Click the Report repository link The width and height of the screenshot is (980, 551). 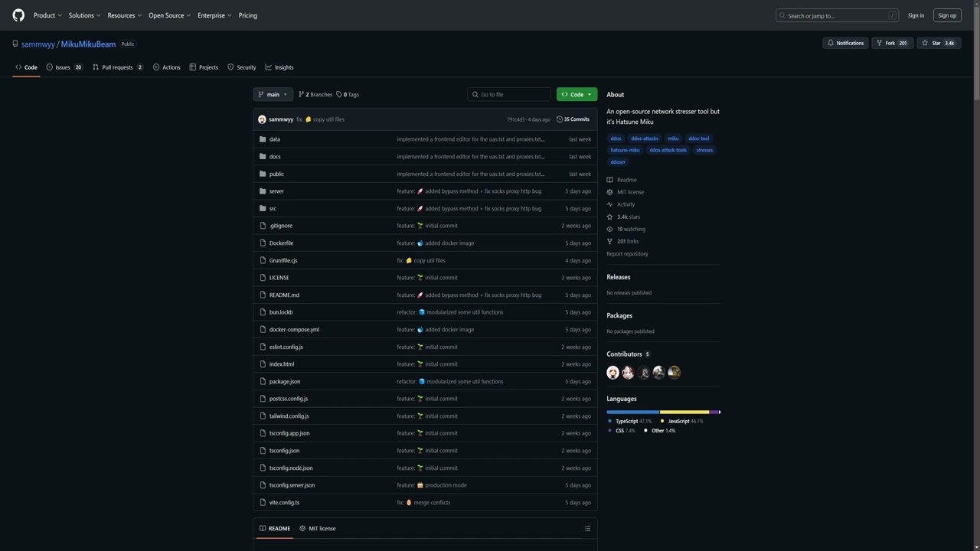pos(627,254)
